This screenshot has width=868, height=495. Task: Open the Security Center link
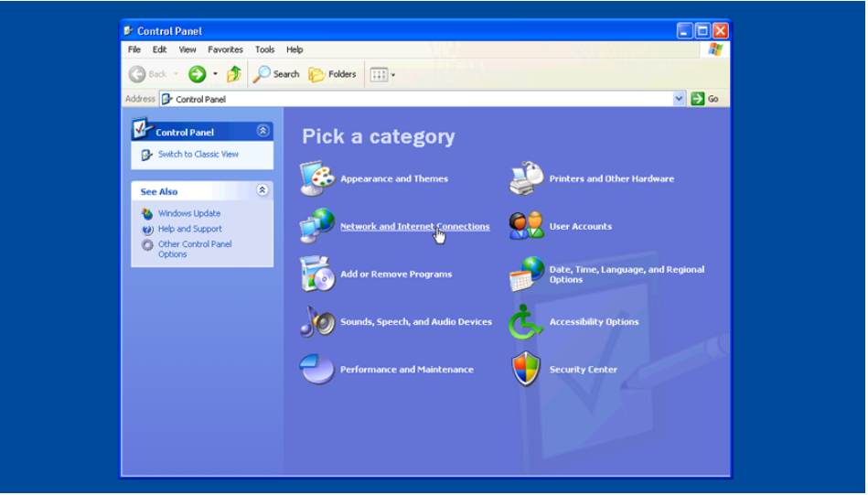pos(583,370)
